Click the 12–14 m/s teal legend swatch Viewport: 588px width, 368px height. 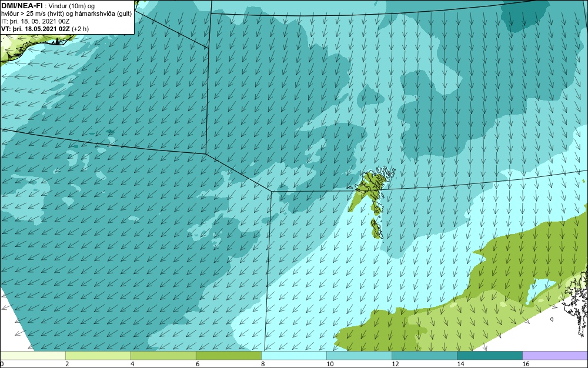click(x=424, y=356)
